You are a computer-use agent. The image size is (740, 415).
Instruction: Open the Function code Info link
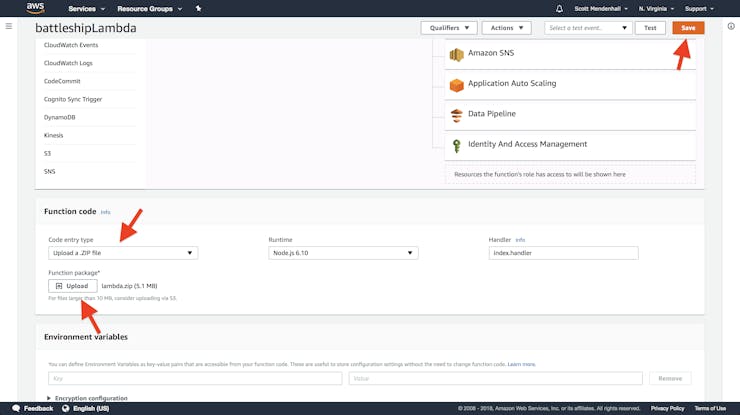click(105, 212)
